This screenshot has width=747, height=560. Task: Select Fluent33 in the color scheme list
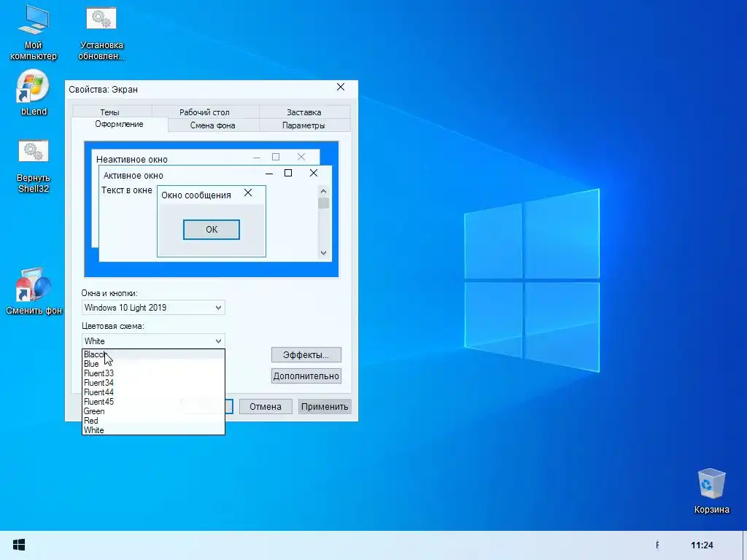coord(153,373)
